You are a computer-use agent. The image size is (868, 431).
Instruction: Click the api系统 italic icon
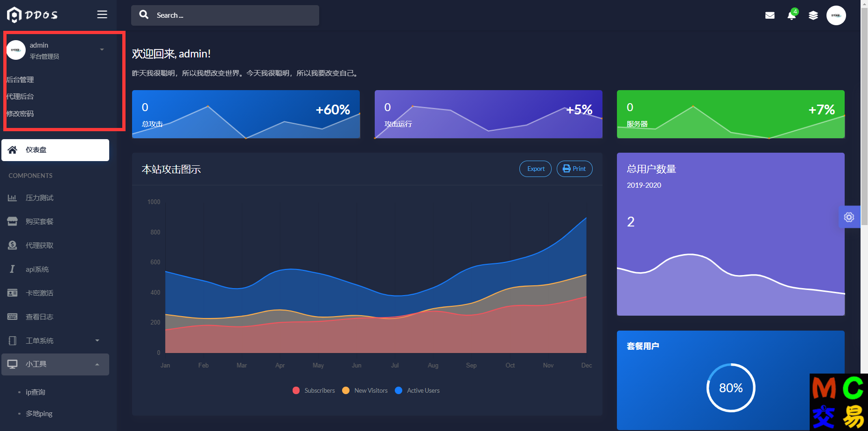(12, 269)
